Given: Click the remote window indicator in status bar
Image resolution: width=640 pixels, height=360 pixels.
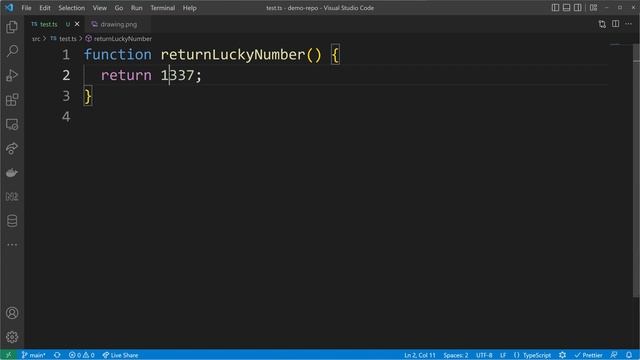Looking at the screenshot, I should (8, 355).
